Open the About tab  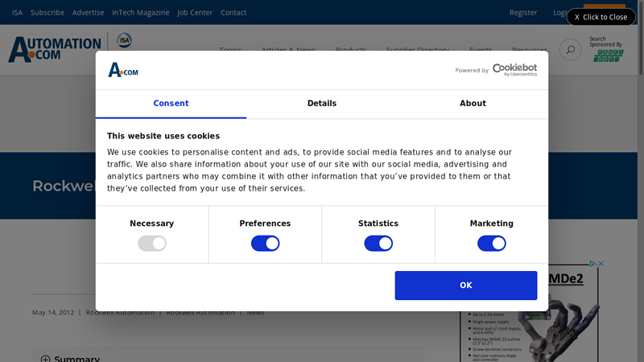(473, 104)
